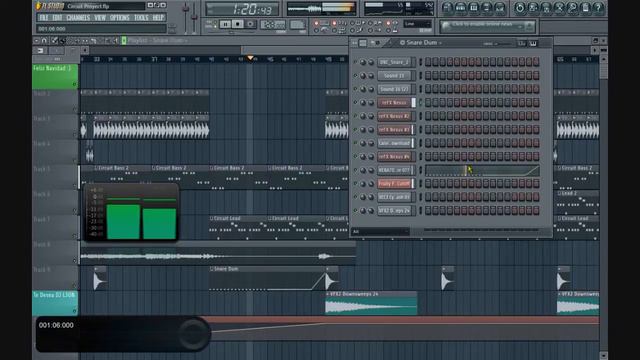
Task: Toggle the channel rack keyboard editor icon
Action: click(533, 43)
